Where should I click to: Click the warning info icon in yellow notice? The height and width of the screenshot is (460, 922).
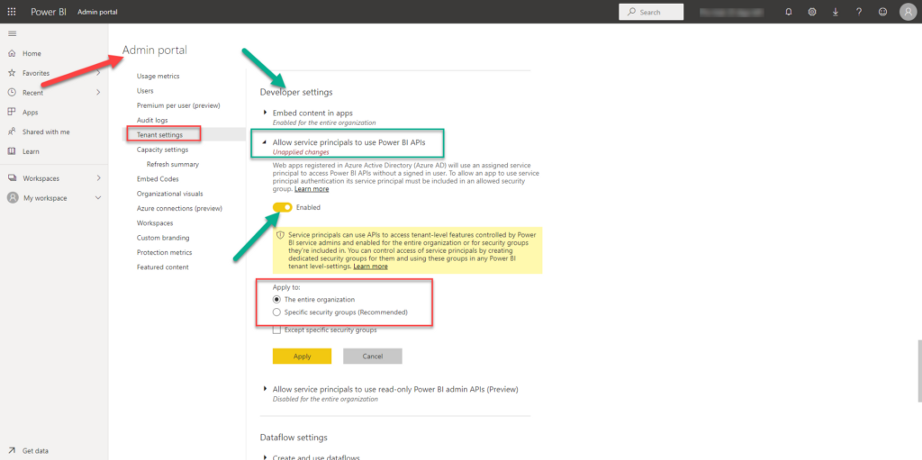pyautogui.click(x=280, y=234)
